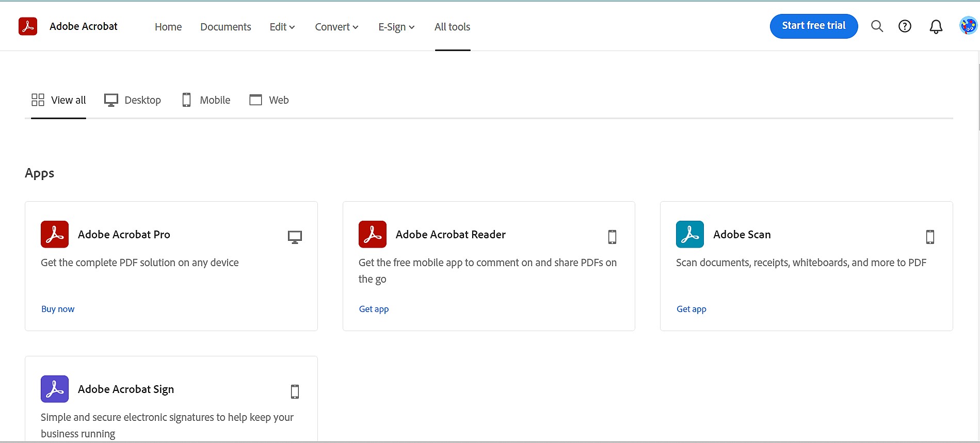
Task: Click 'Simple and secure electronic signatures' description
Action: coord(167,425)
